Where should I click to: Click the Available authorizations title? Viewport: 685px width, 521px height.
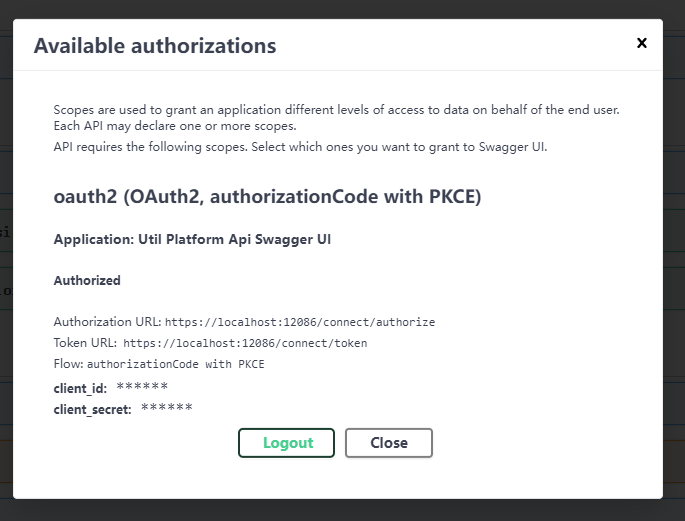tap(155, 46)
